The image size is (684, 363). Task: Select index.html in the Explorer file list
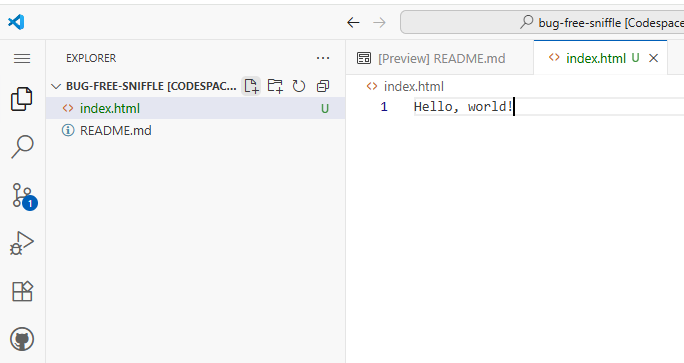tap(195, 108)
